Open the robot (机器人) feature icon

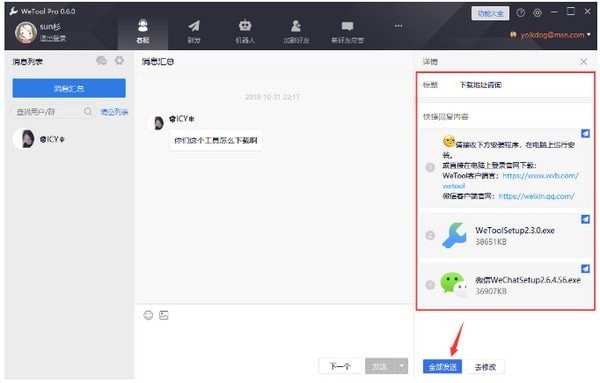[245, 31]
